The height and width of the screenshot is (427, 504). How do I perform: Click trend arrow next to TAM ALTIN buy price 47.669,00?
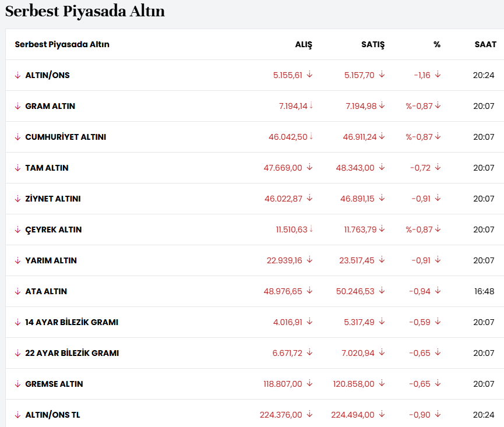309,167
